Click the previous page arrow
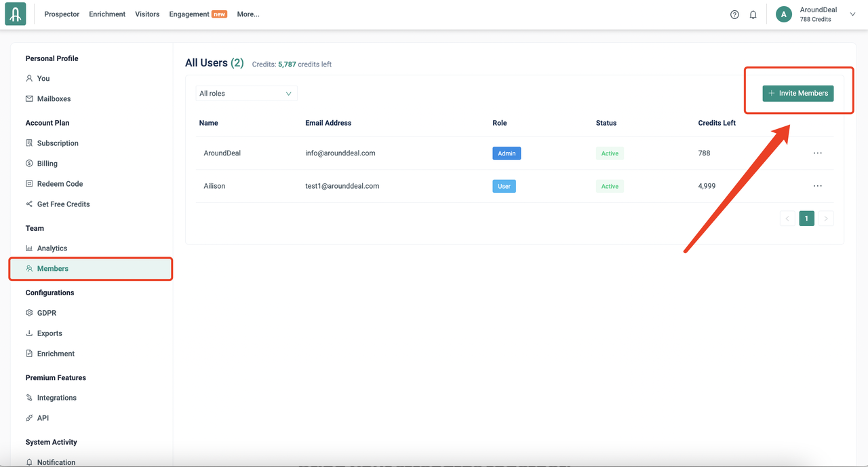Screen dimensions: 868x467 [787, 219]
